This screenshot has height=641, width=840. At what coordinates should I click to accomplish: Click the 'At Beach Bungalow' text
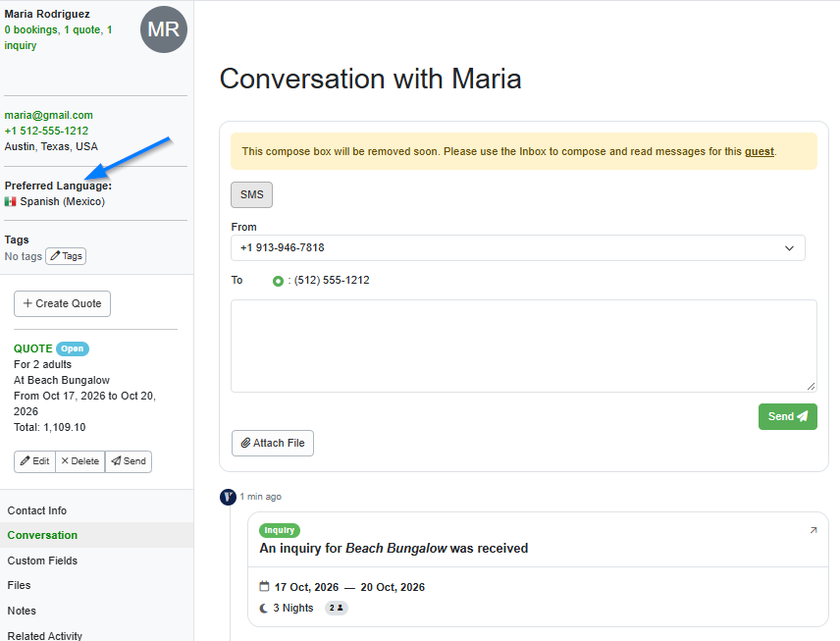pyautogui.click(x=62, y=381)
